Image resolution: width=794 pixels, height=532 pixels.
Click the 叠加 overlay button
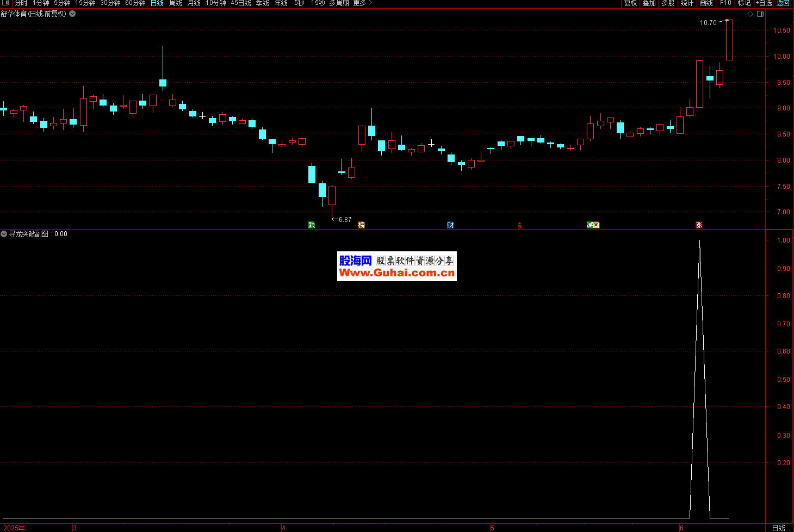[x=649, y=3]
